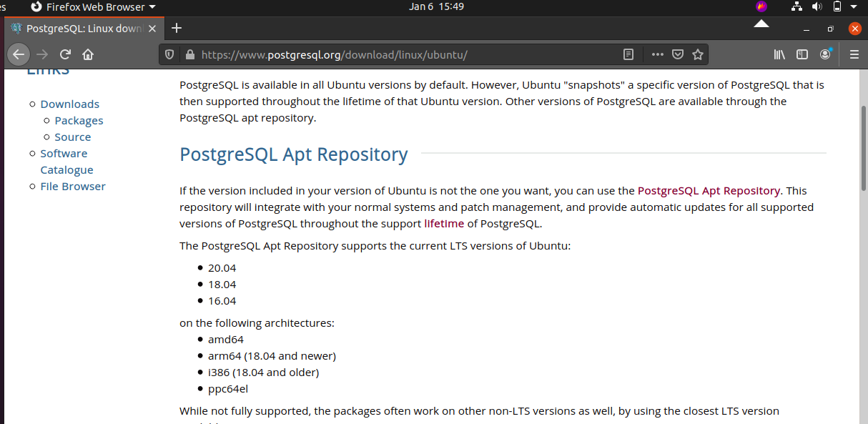Open the Firefox account avatar icon
The height and width of the screenshot is (424, 868).
[826, 54]
